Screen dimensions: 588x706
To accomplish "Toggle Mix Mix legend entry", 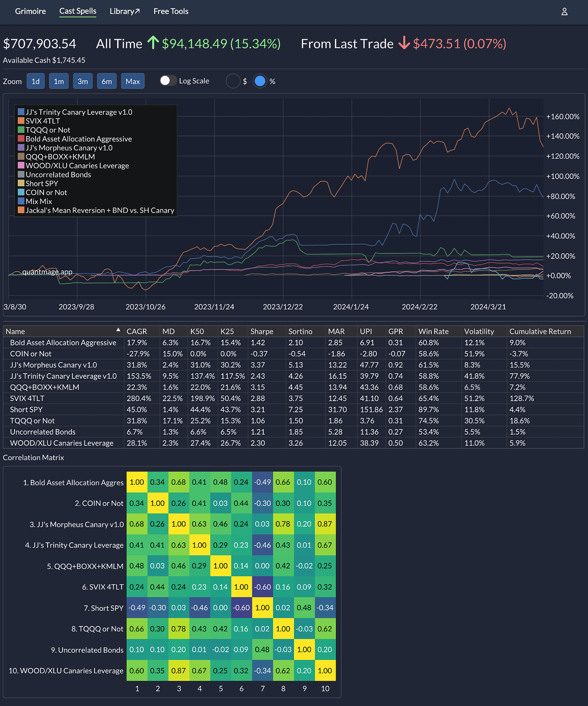I will point(35,201).
